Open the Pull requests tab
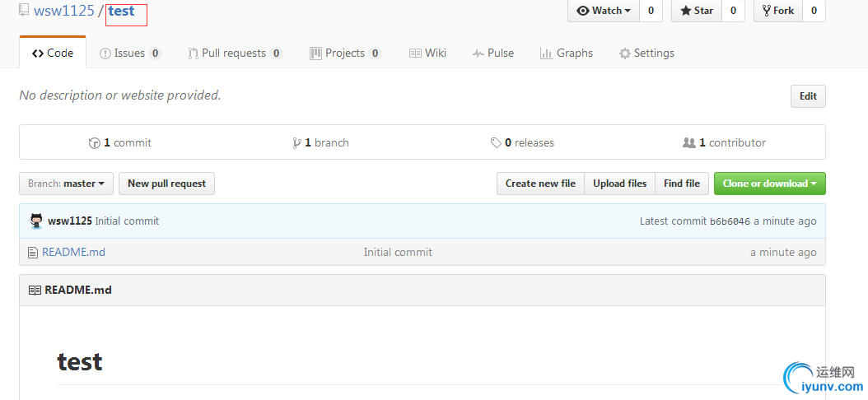Viewport: 868px width, 400px height. tap(236, 53)
